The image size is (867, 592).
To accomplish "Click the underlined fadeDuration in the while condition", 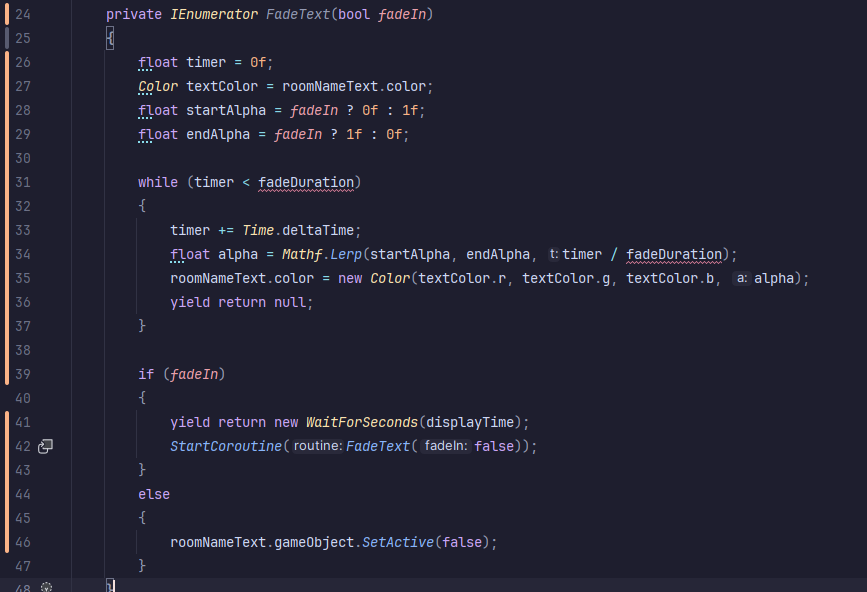I will [x=306, y=182].
